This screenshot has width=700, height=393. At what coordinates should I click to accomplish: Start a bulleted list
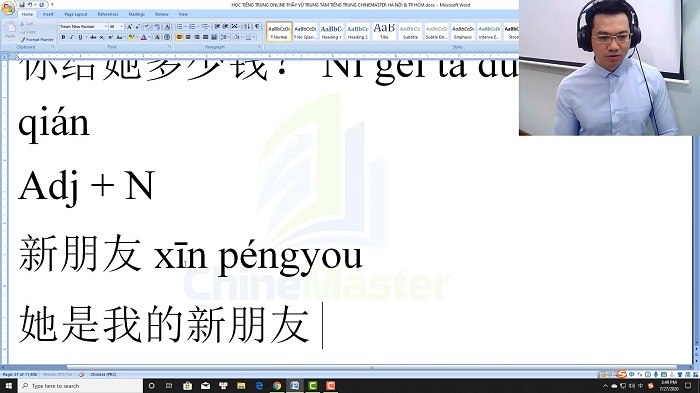tap(179, 26)
